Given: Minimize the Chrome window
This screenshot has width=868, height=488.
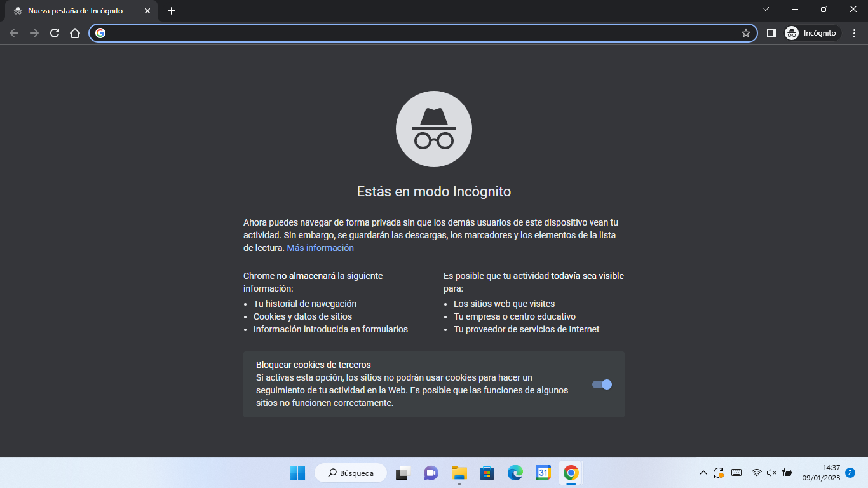Looking at the screenshot, I should coord(795,9).
